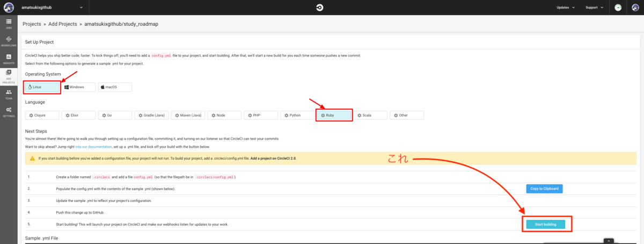Click step 4 'Push this change up to GitHub'
The width and height of the screenshot is (644, 244).
coord(80,212)
